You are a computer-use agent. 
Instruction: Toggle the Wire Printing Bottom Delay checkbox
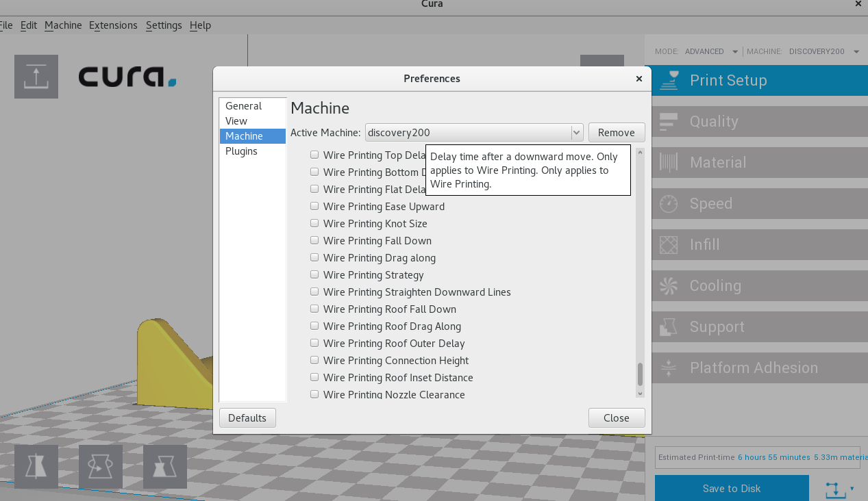[314, 172]
